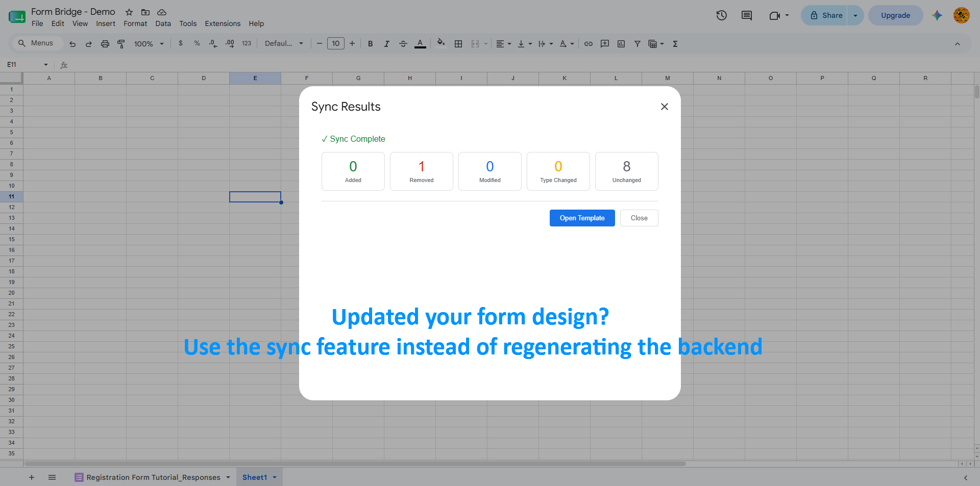Image resolution: width=980 pixels, height=486 pixels.
Task: Format selection as currency
Action: click(x=181, y=43)
